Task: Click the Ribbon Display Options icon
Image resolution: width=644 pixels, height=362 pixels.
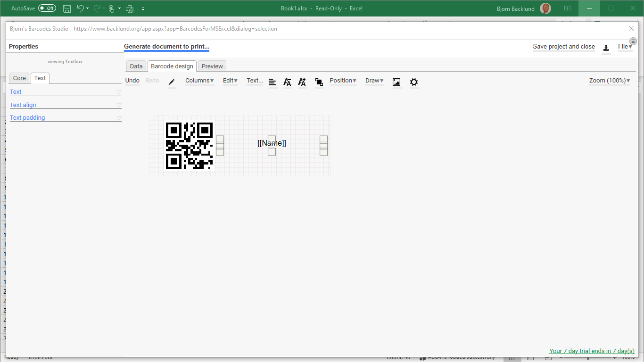Action: 568,8
